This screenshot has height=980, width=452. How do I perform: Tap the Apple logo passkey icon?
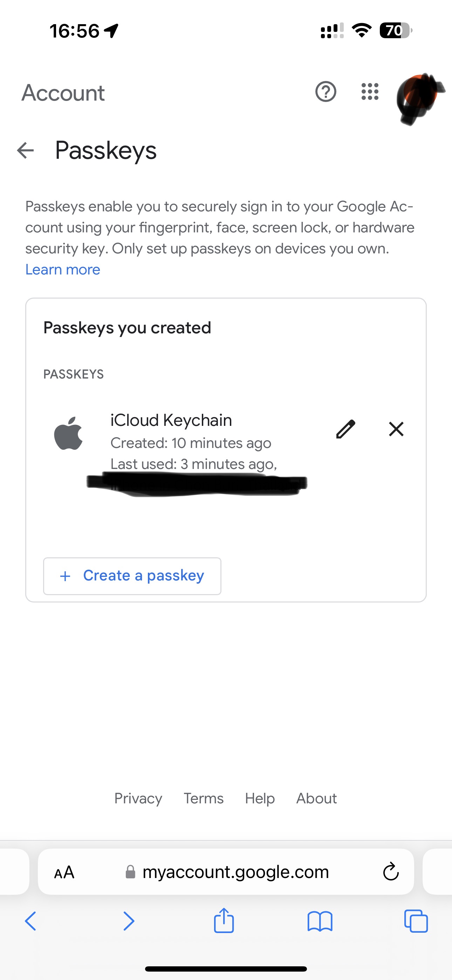pos(68,433)
